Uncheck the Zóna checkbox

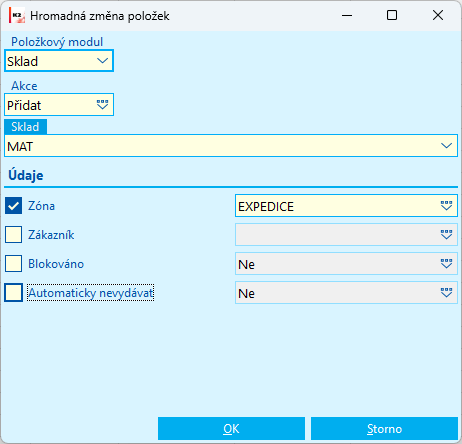[x=14, y=205]
